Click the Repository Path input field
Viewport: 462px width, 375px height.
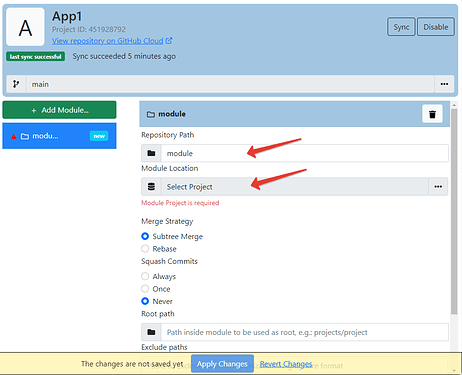(x=305, y=153)
